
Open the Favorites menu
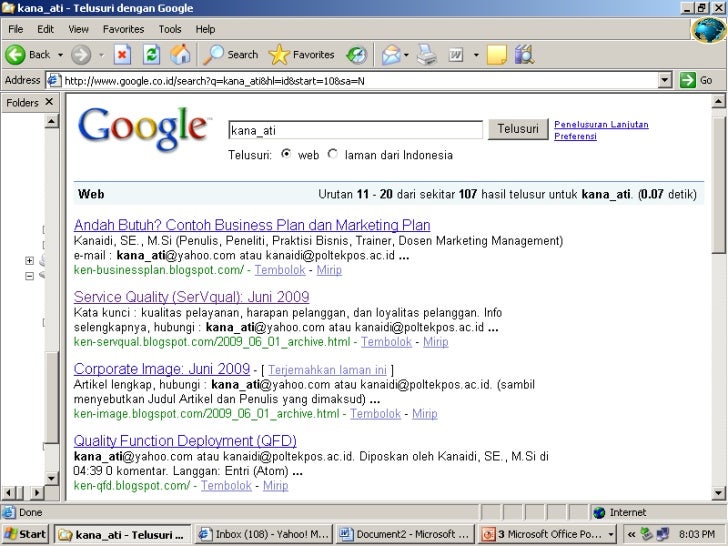point(124,29)
